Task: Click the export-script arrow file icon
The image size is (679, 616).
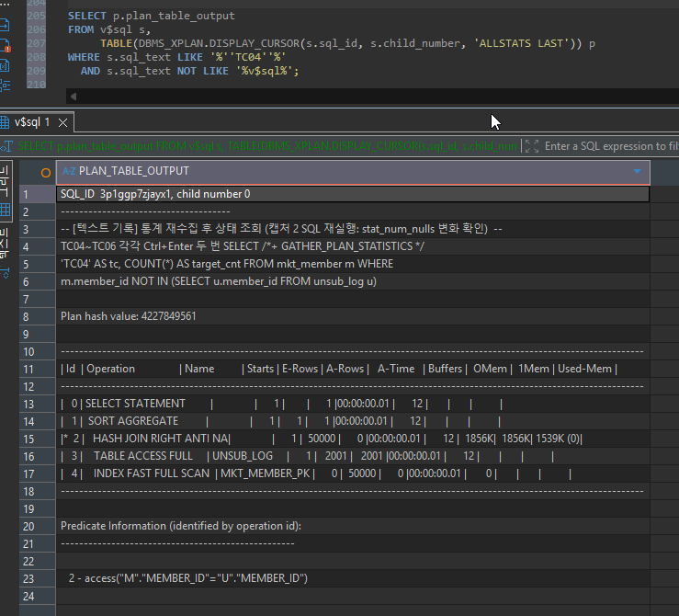Action: click(5, 25)
